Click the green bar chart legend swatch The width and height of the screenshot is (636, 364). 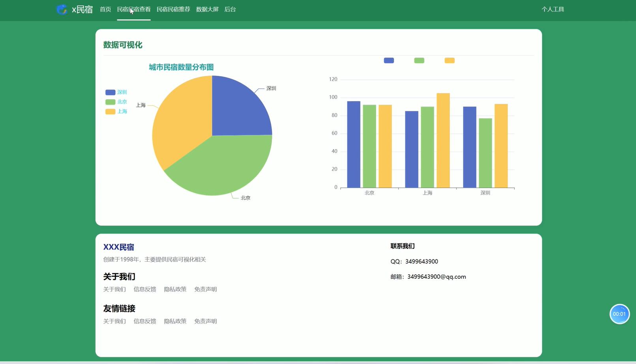419,60
